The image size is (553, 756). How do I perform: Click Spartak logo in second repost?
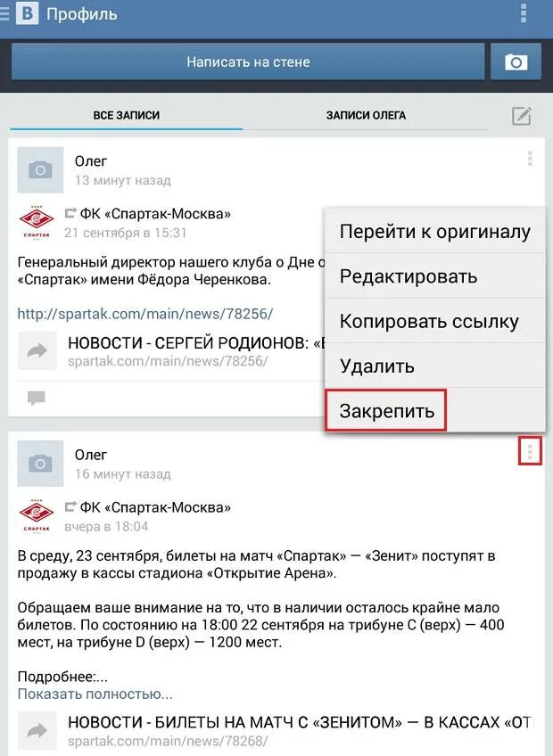coord(37,516)
